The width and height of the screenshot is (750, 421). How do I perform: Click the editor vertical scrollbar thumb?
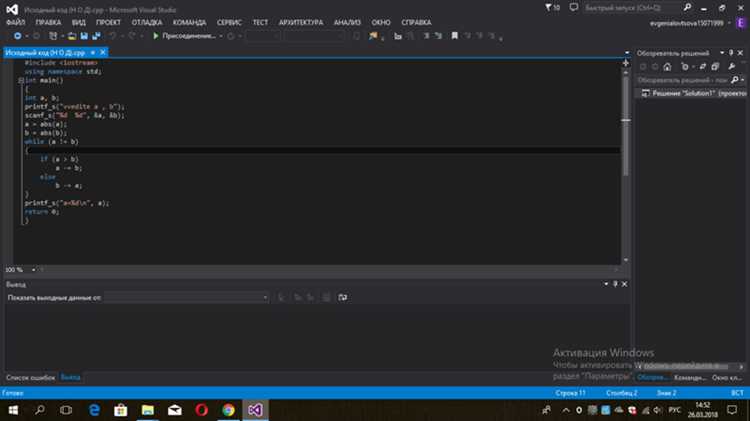(626, 125)
